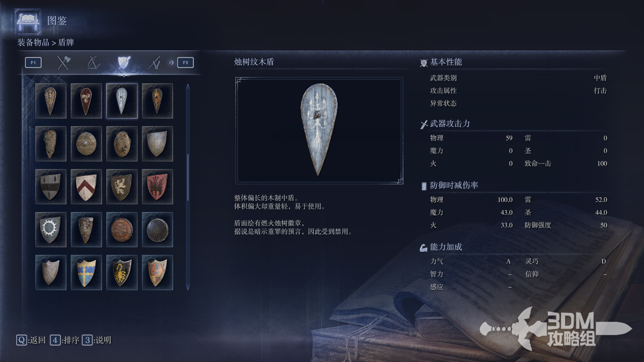This screenshot has height=362, width=644.
Task: Open the 4 排序 sort option
Action: tap(65, 340)
